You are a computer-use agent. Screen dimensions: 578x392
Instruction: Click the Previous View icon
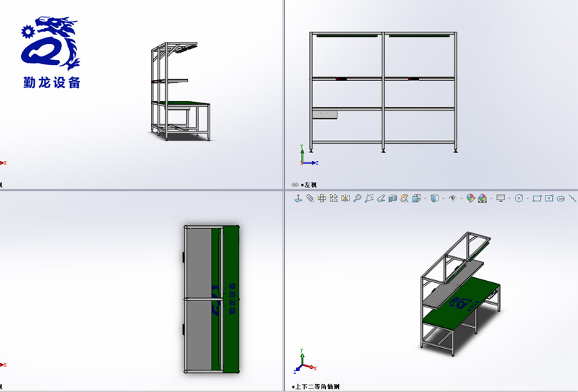click(x=381, y=198)
